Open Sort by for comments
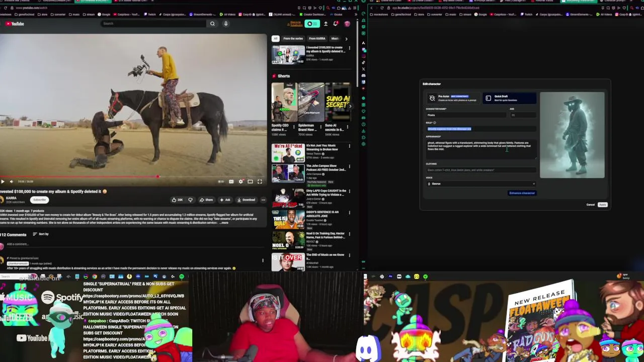This screenshot has height=362, width=644. click(41, 234)
